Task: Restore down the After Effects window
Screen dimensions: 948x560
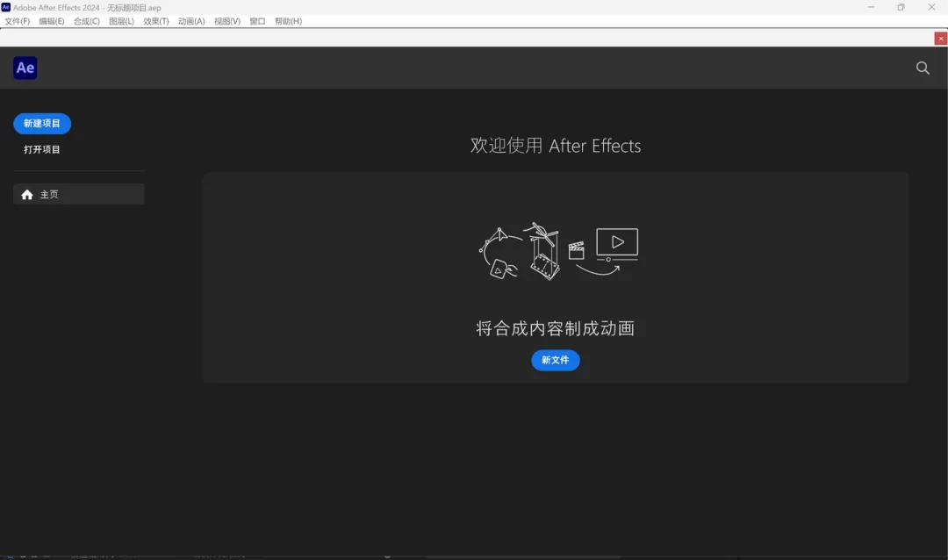Action: 901,7
